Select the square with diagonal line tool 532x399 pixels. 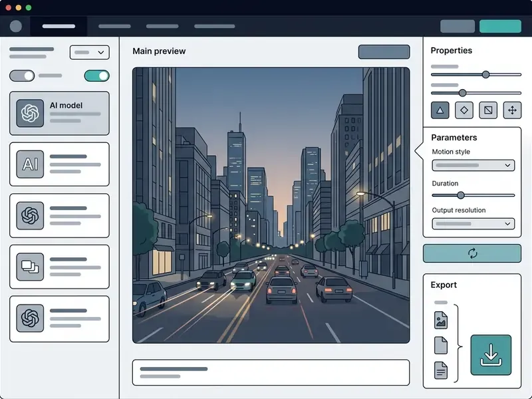[x=488, y=110]
